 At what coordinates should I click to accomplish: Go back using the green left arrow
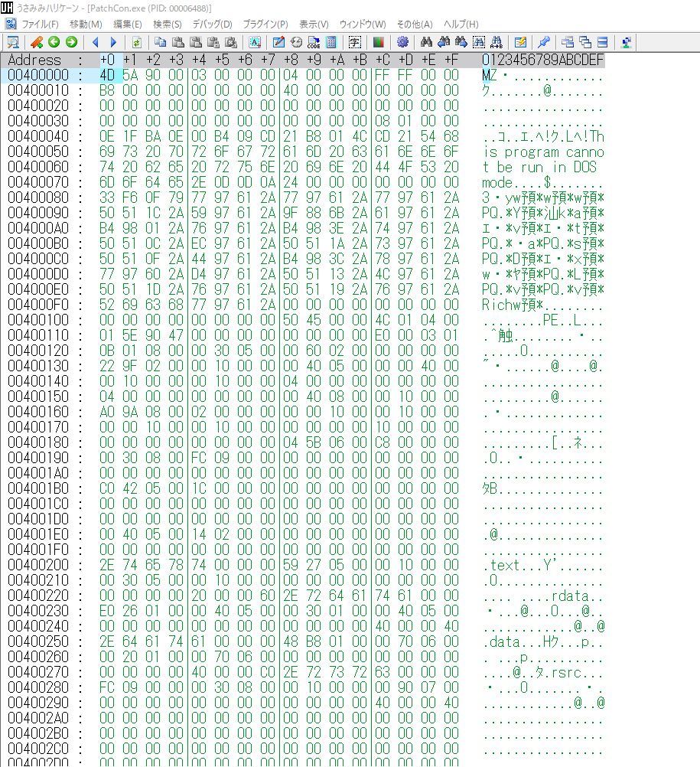coord(54,43)
